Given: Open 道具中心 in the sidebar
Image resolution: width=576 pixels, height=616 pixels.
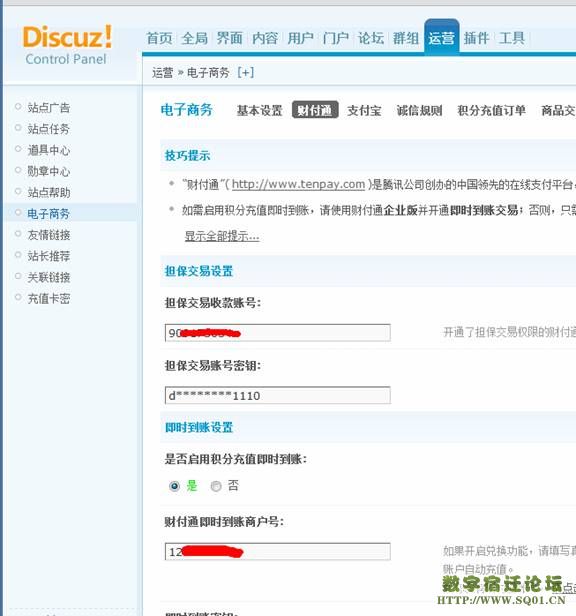Looking at the screenshot, I should pos(49,150).
